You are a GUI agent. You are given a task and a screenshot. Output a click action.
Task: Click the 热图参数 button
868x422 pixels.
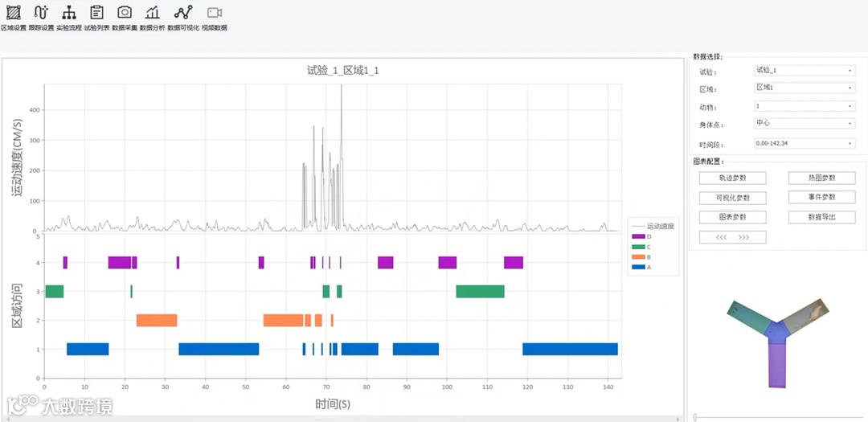[822, 178]
